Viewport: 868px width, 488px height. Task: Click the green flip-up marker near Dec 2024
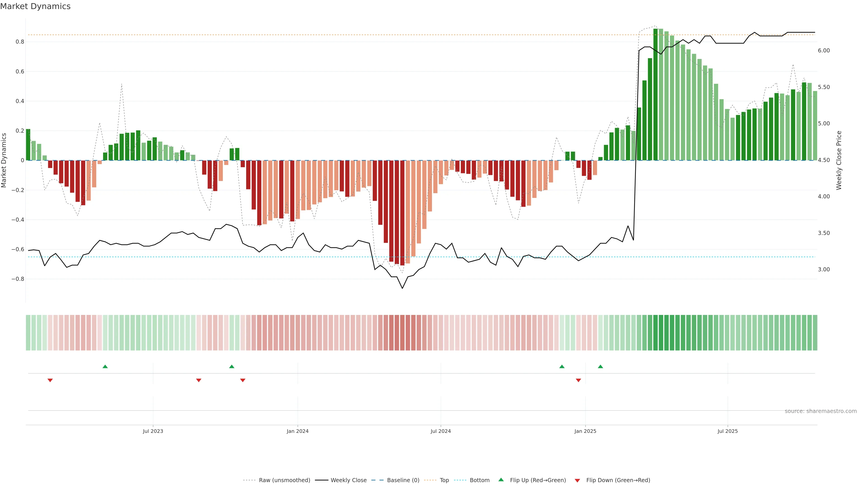[562, 366]
